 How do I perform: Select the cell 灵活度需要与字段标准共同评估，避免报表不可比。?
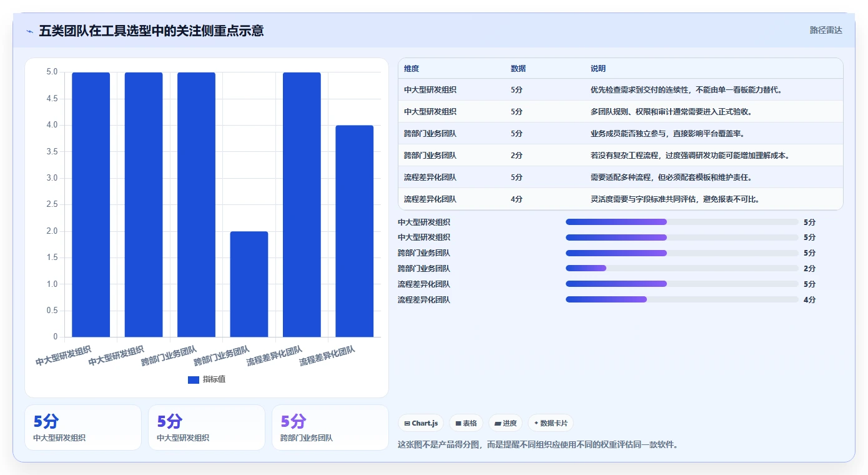675,199
